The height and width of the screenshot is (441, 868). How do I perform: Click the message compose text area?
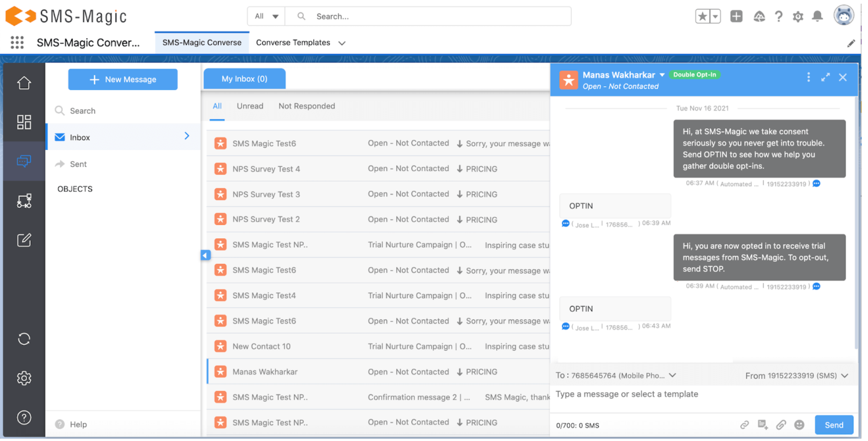(x=703, y=399)
